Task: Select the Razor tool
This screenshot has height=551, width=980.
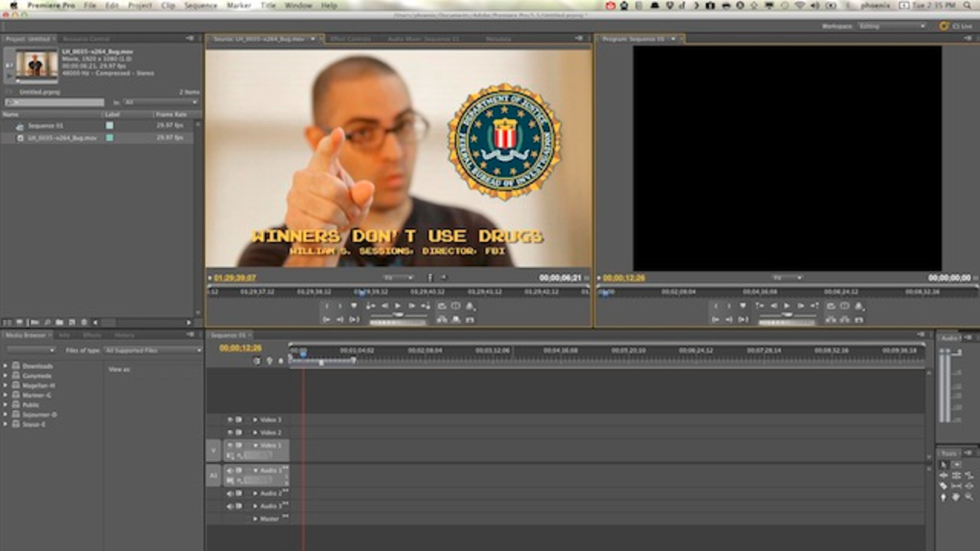Action: tap(943, 486)
